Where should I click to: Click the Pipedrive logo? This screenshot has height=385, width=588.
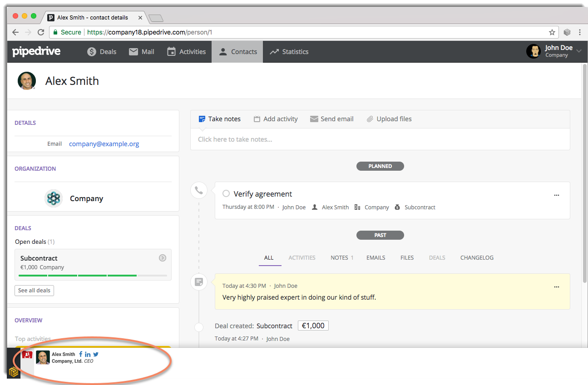36,51
